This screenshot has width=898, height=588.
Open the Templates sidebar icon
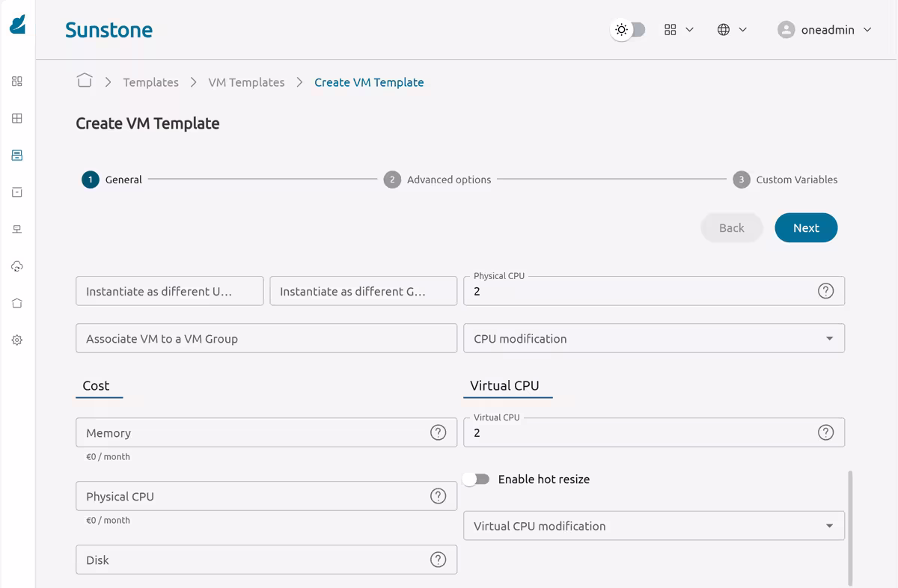(17, 155)
